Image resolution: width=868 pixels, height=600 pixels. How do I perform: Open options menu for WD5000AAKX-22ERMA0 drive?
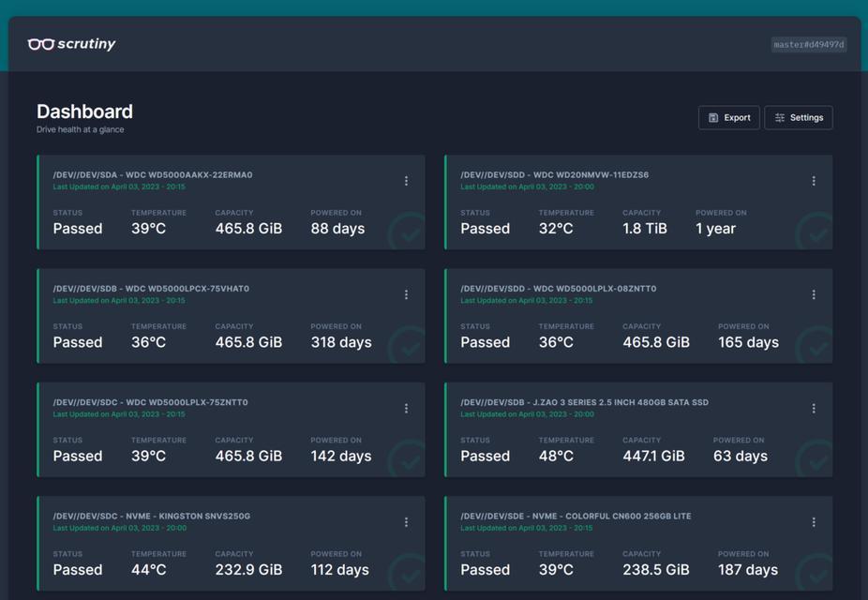pos(406,181)
